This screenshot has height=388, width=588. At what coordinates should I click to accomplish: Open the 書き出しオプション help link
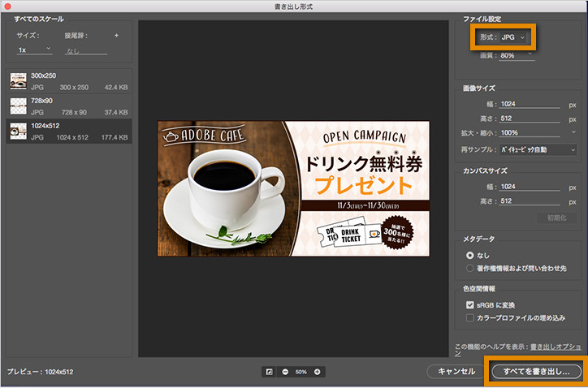(x=555, y=347)
